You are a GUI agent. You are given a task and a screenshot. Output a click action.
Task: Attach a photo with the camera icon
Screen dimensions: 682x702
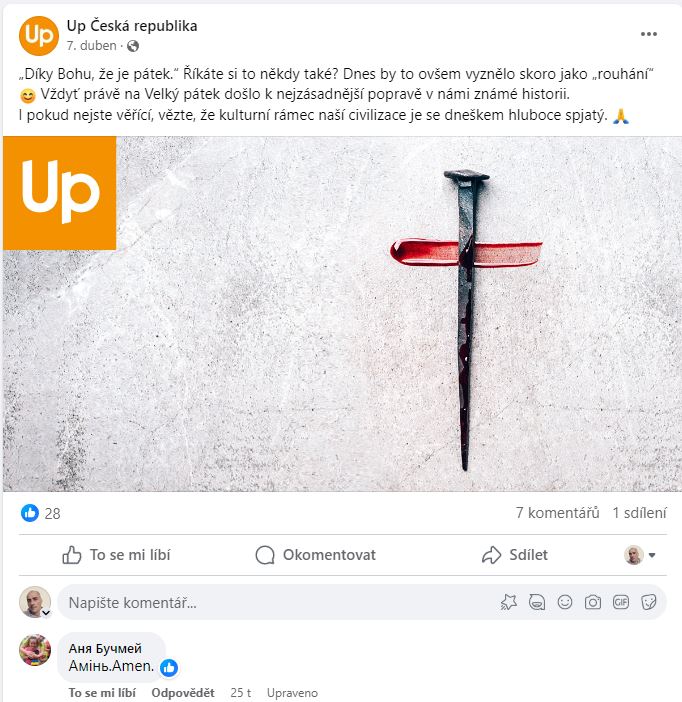(x=592, y=602)
